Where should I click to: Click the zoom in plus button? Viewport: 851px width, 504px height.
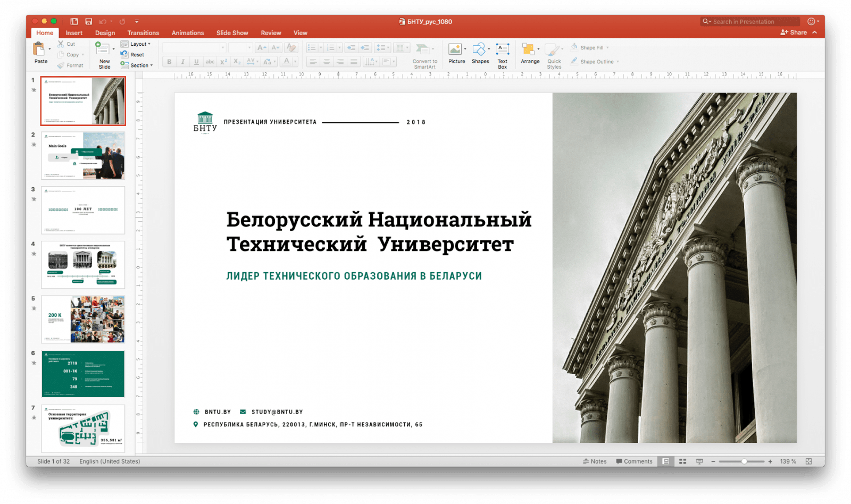click(770, 461)
